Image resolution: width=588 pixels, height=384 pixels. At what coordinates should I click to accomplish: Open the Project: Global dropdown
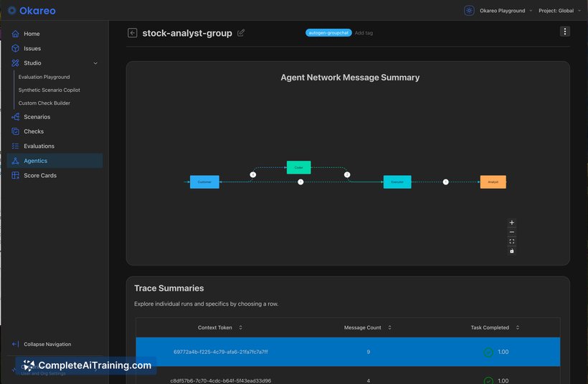pos(559,11)
